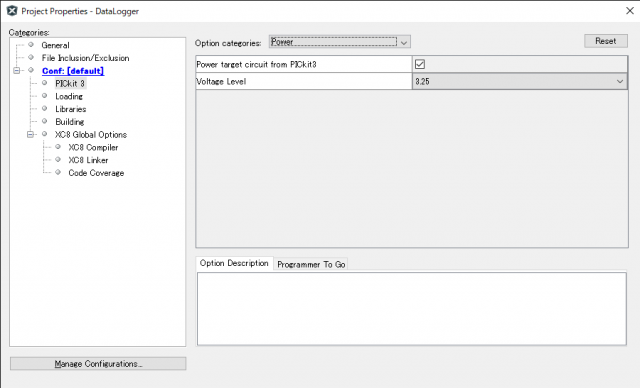Click the bullet icon beside PICkit 3
The image size is (640, 388).
[x=44, y=83]
